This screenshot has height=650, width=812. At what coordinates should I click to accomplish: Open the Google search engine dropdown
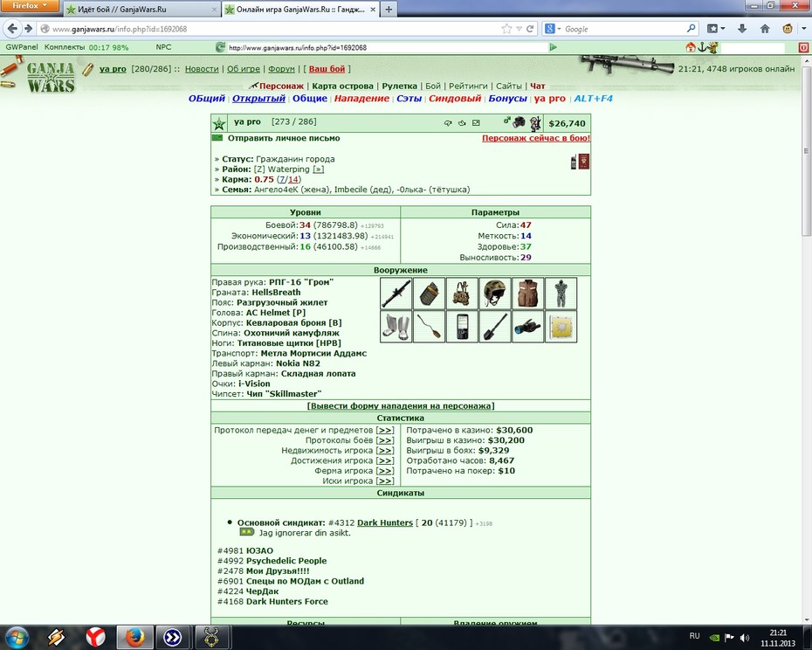point(553,29)
